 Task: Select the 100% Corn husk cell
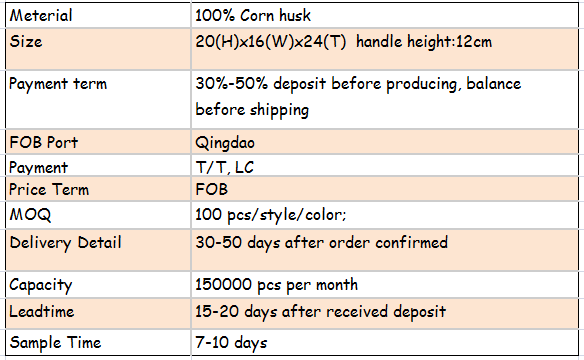tap(385, 15)
